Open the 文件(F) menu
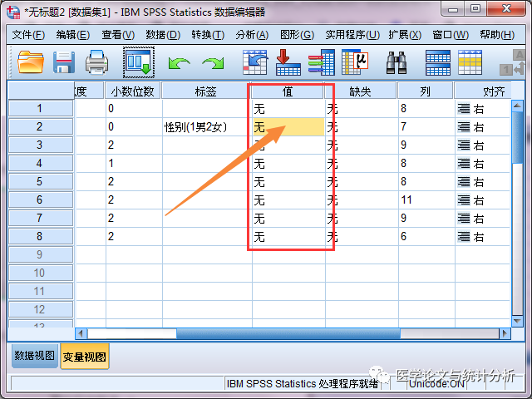 tap(28, 35)
